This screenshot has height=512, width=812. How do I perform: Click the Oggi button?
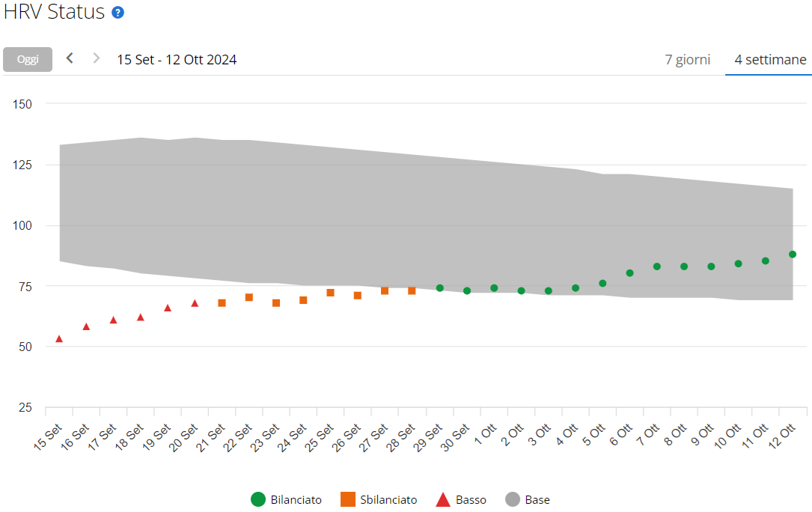click(x=28, y=59)
